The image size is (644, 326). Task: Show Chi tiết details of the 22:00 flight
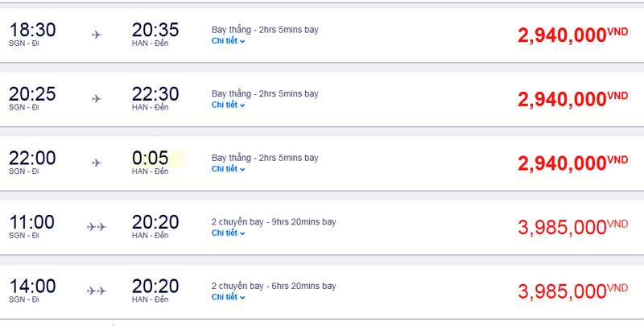[x=228, y=169]
